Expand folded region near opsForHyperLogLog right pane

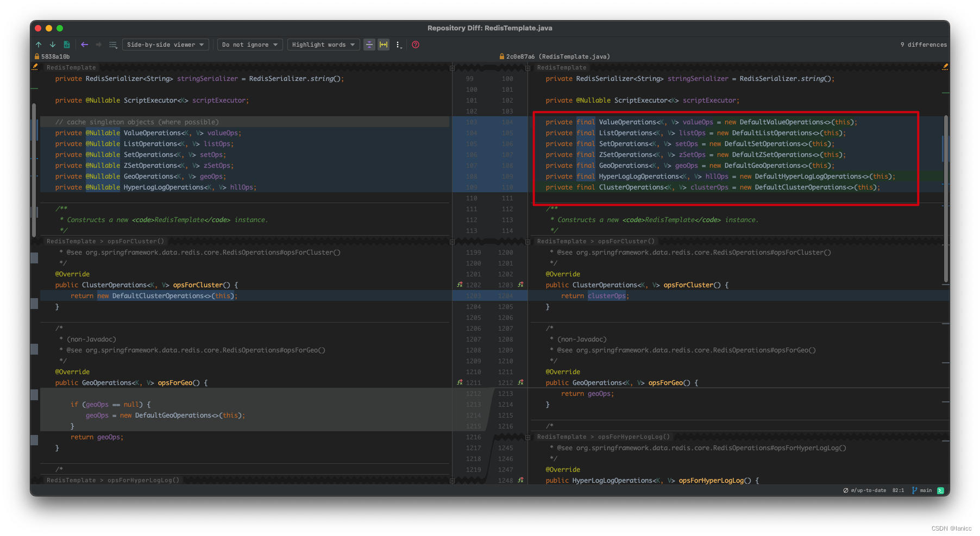(x=527, y=437)
